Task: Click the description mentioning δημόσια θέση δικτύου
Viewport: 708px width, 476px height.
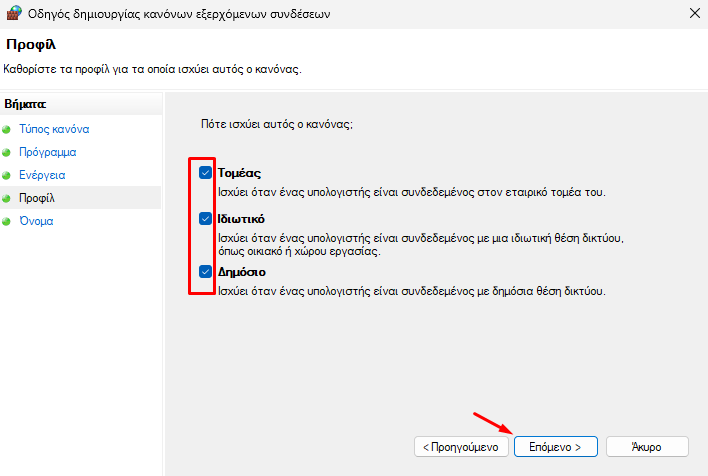Action: click(411, 291)
